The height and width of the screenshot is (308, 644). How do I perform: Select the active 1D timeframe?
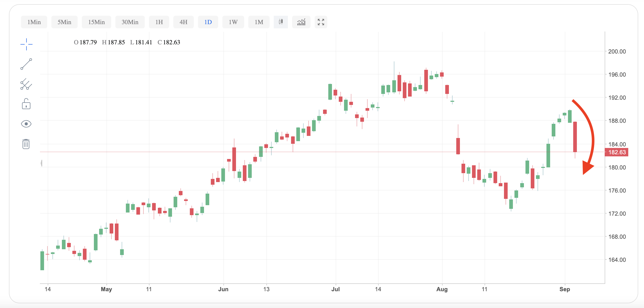[208, 22]
